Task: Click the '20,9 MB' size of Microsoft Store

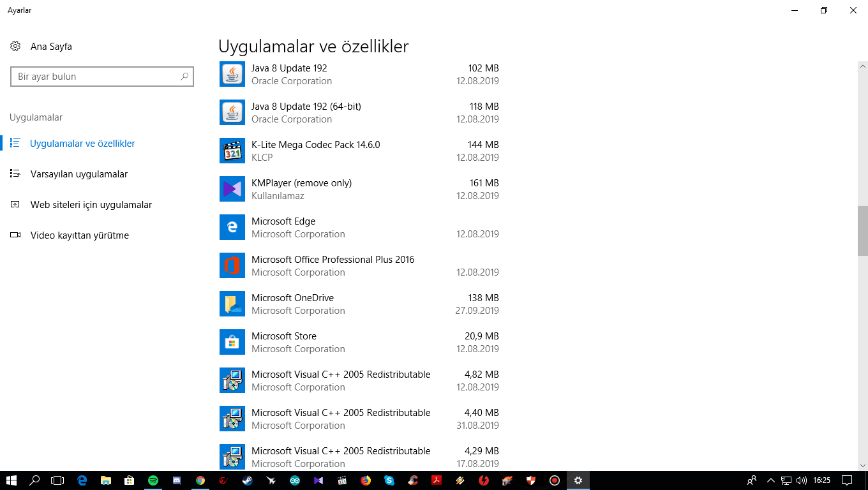Action: (482, 336)
